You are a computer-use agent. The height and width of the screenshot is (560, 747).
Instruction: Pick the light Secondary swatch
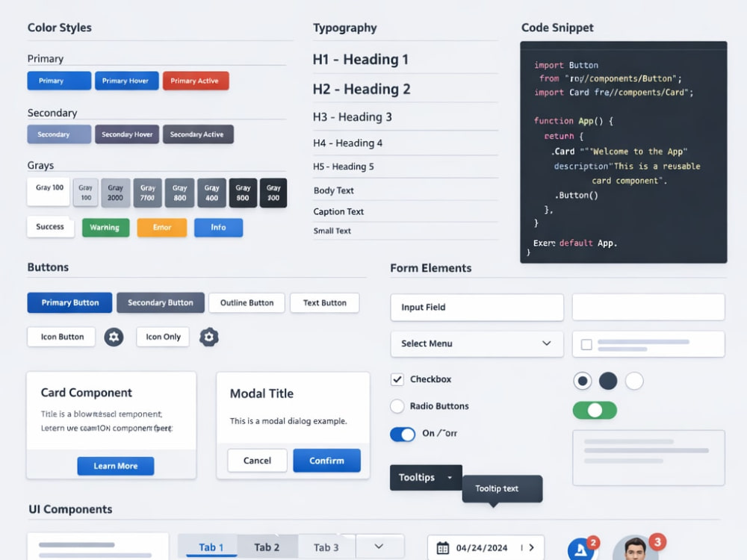pyautogui.click(x=59, y=134)
